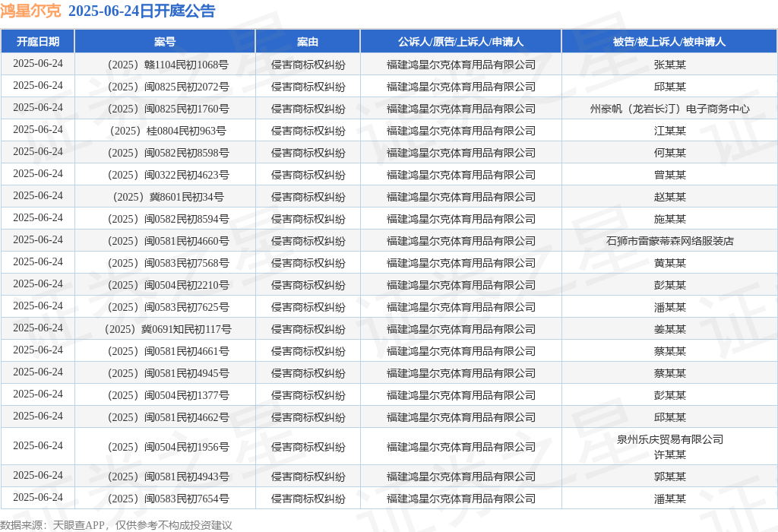Click the date in the 赣1104民初1068号 row
The height and width of the screenshot is (532, 778).
(x=38, y=64)
